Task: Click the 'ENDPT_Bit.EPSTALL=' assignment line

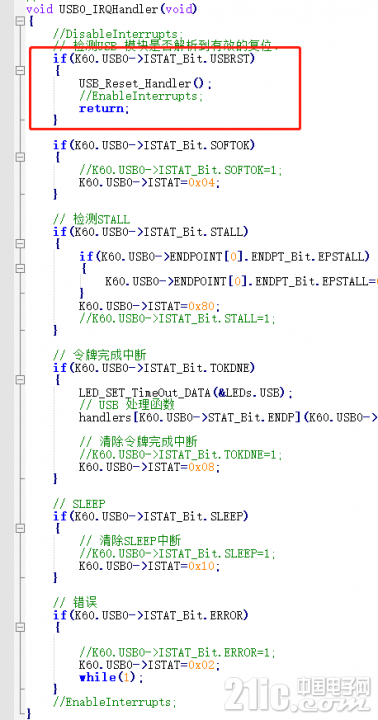Action: coord(241,281)
